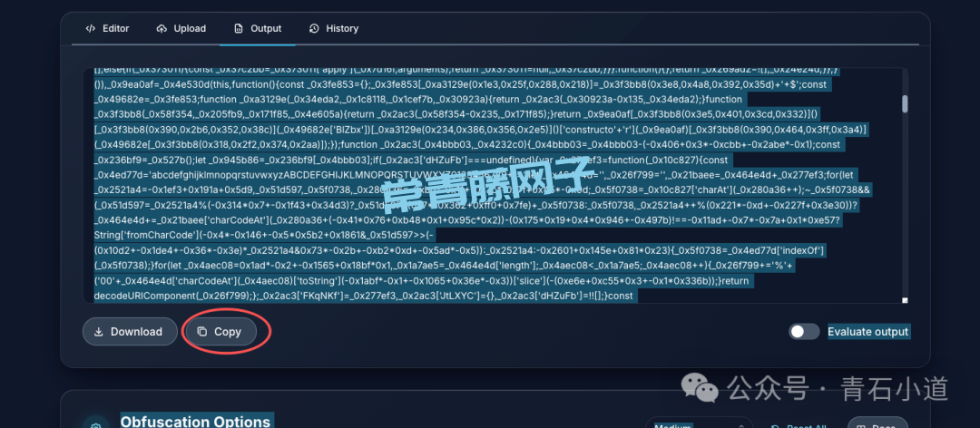Click the Obfuscation Options gear icon
The height and width of the screenshot is (428, 980).
pos(95,425)
